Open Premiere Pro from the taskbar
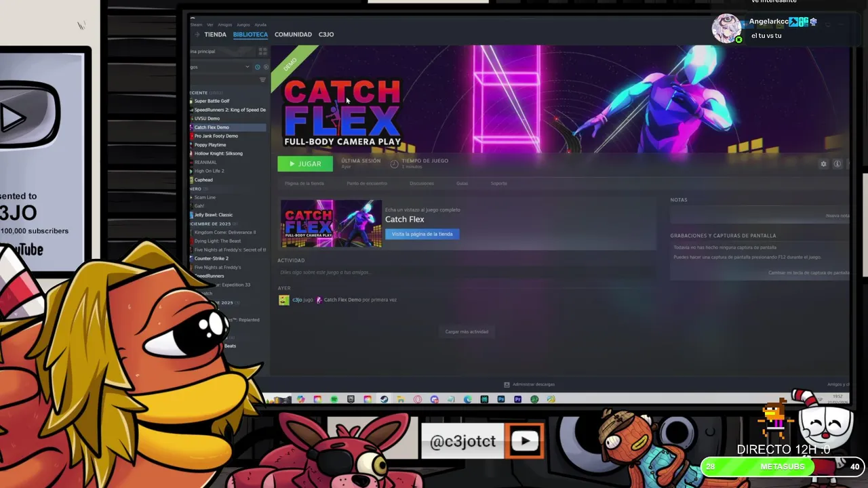 (x=518, y=399)
